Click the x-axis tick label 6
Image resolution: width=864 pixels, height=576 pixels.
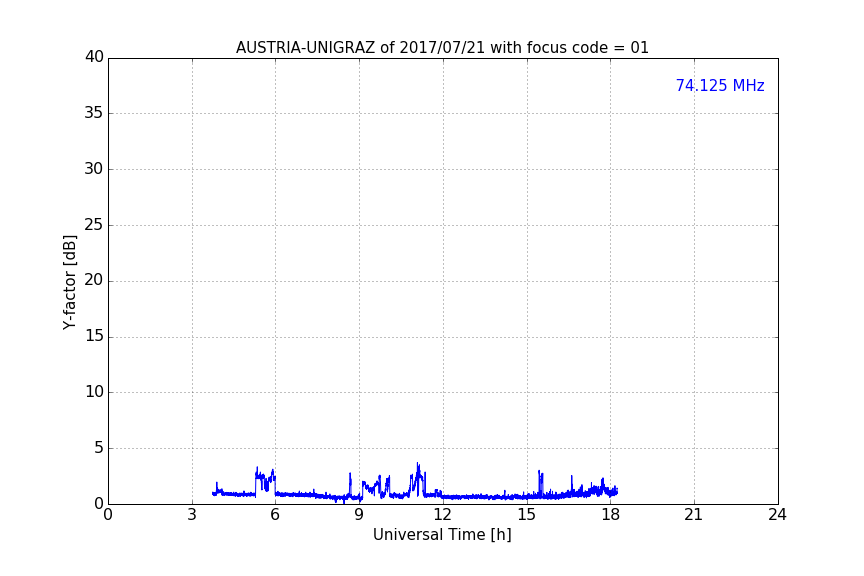pyautogui.click(x=275, y=515)
